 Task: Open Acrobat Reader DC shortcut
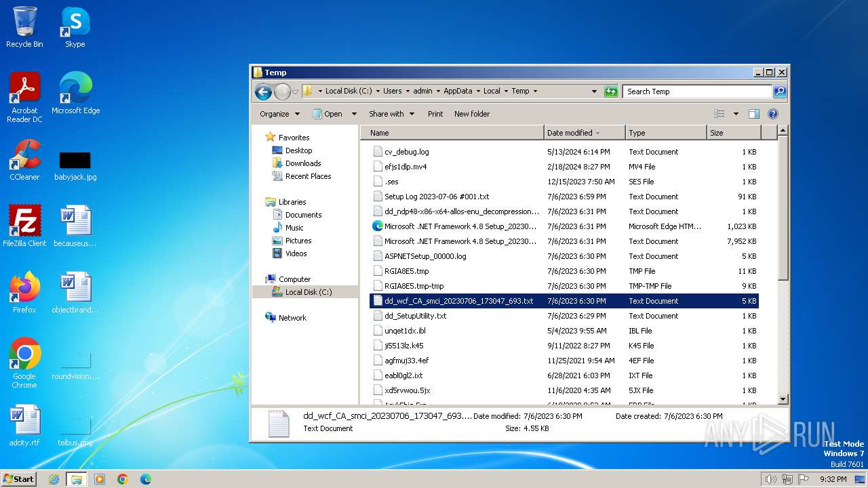tap(24, 97)
